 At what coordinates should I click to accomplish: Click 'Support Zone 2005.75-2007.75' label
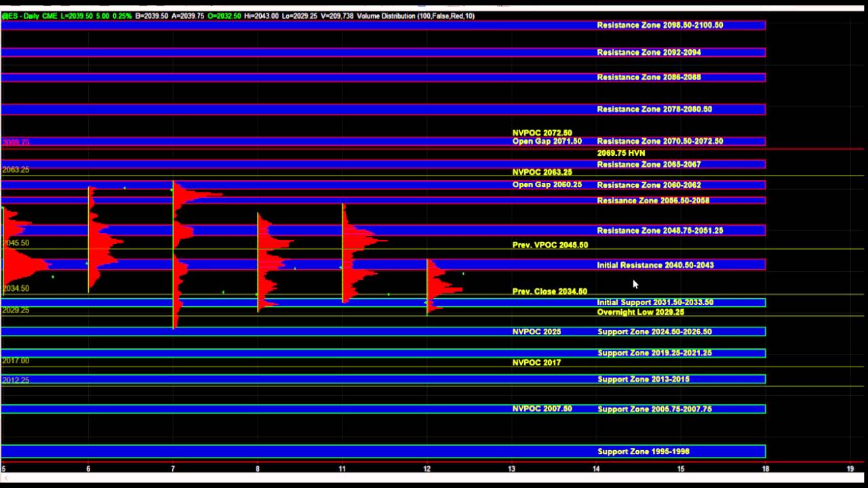[x=654, y=409]
